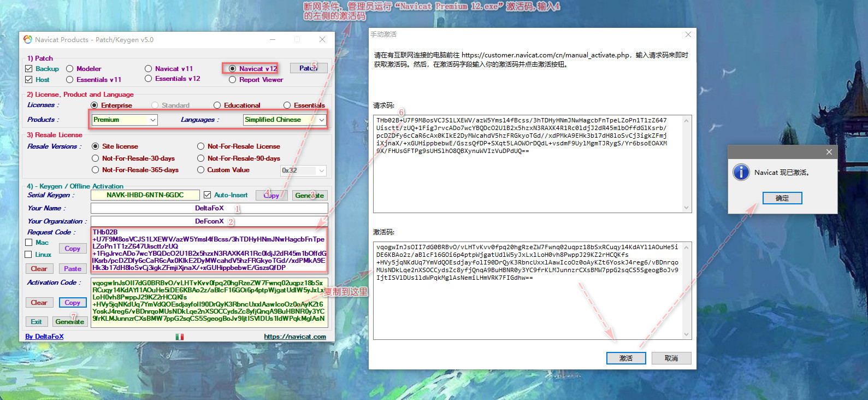Viewport: 868px width, 400px height.
Task: Open the By DeltaFoX link
Action: [x=44, y=337]
